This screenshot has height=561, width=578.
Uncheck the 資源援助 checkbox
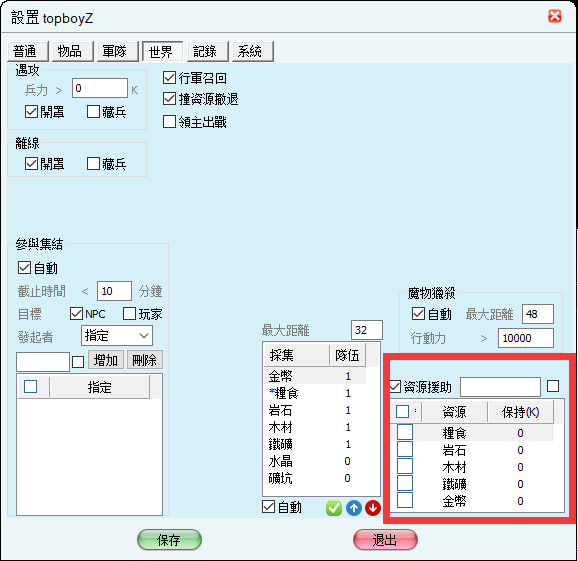coord(395,387)
